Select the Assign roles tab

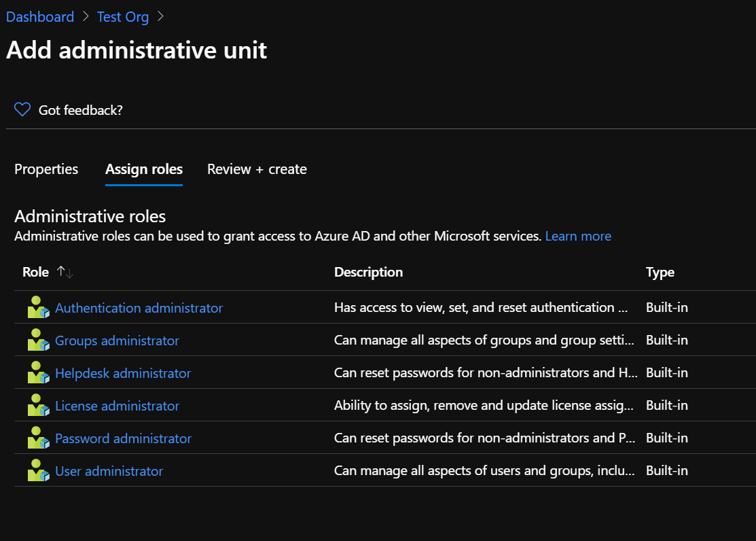pyautogui.click(x=144, y=169)
